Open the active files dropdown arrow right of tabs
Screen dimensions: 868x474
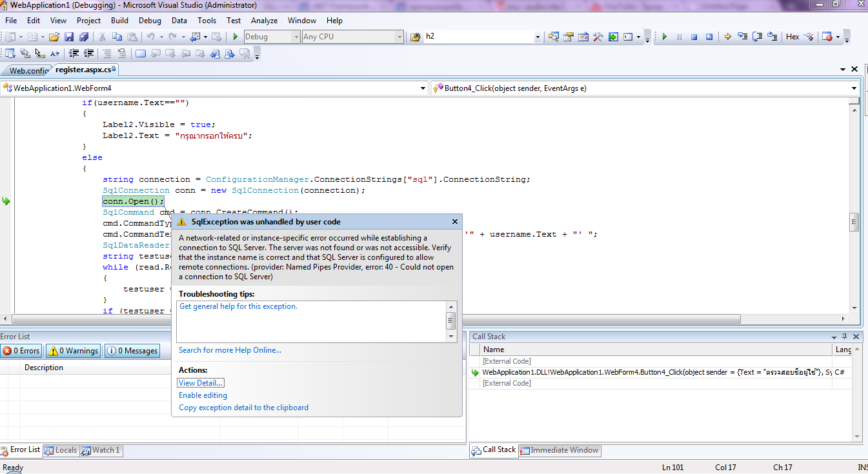click(843, 69)
